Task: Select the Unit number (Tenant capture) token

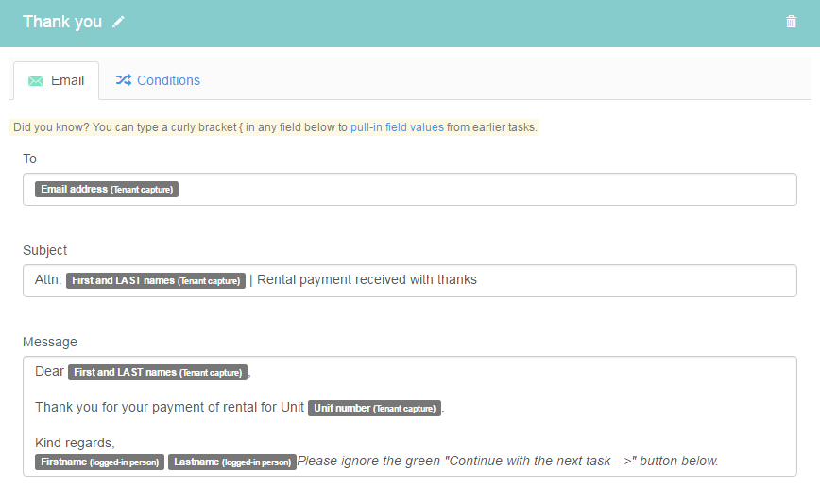Action: [374, 408]
